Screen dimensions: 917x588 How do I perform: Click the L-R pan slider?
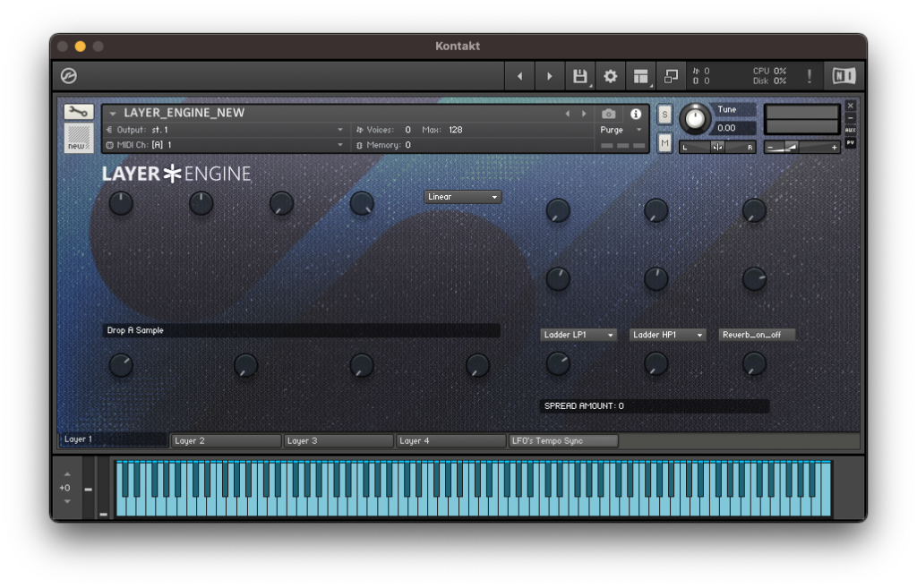pos(717,148)
